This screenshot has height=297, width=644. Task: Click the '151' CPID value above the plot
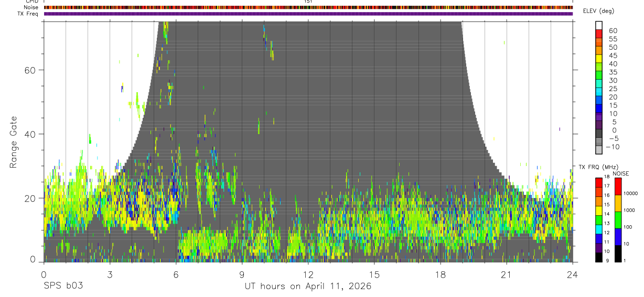point(308,2)
